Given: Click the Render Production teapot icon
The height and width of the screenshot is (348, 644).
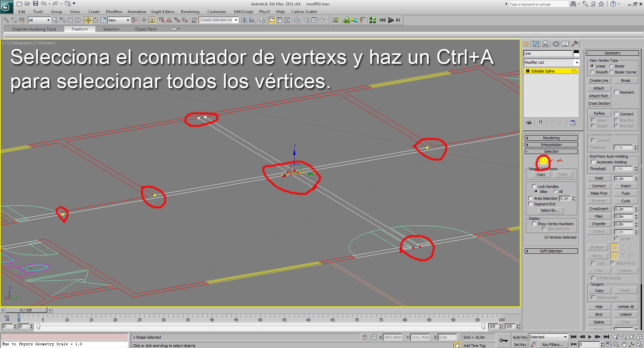Looking at the screenshot, I should tap(322, 20).
